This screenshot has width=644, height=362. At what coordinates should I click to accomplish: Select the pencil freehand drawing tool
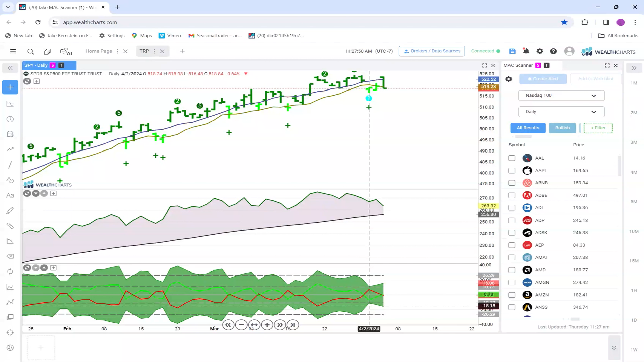coord(10,210)
